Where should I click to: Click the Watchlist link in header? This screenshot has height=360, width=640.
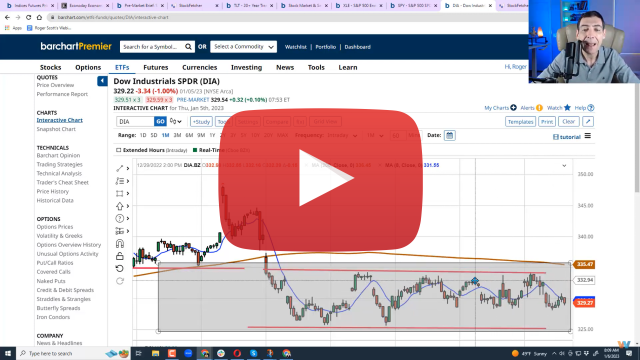tap(296, 47)
